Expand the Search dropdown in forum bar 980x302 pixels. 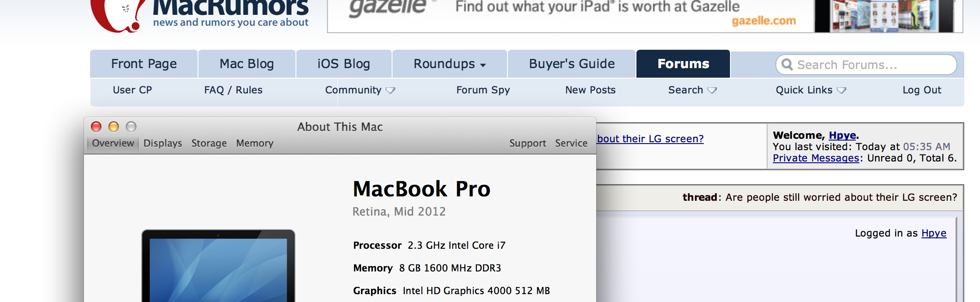click(693, 90)
